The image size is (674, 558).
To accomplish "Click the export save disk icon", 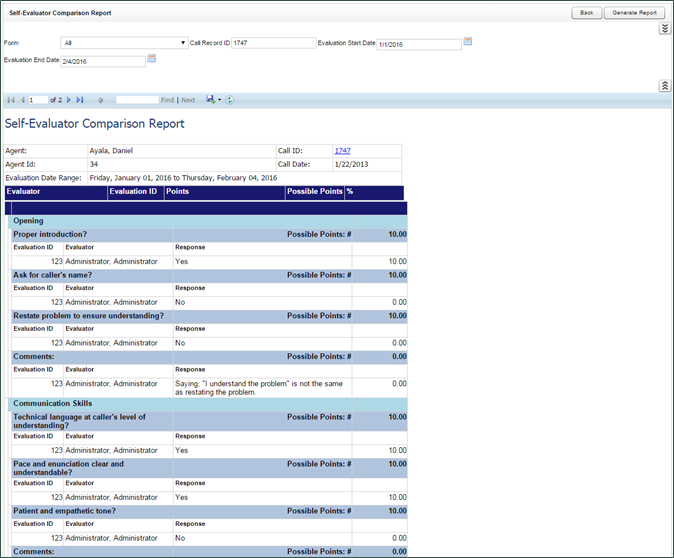I will tap(210, 100).
